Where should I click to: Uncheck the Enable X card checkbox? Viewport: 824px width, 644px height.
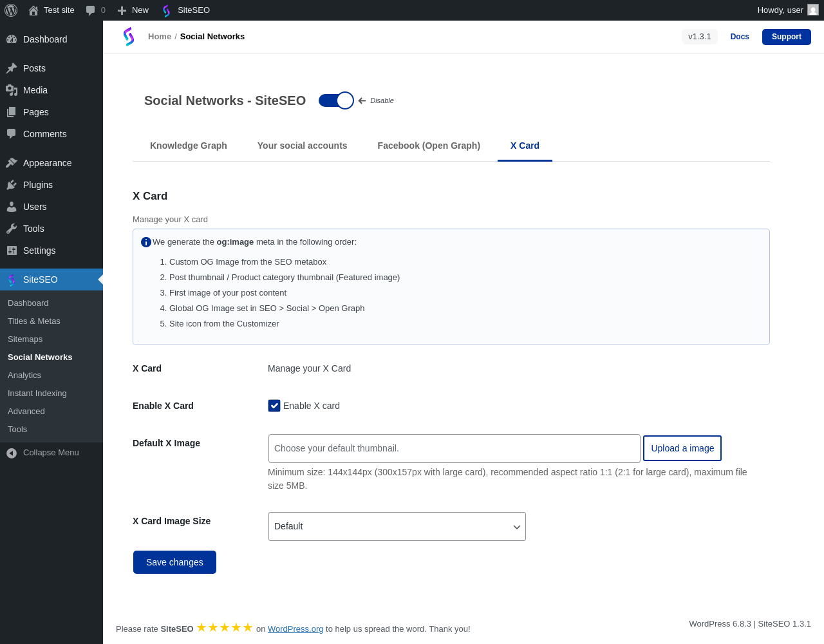274,406
